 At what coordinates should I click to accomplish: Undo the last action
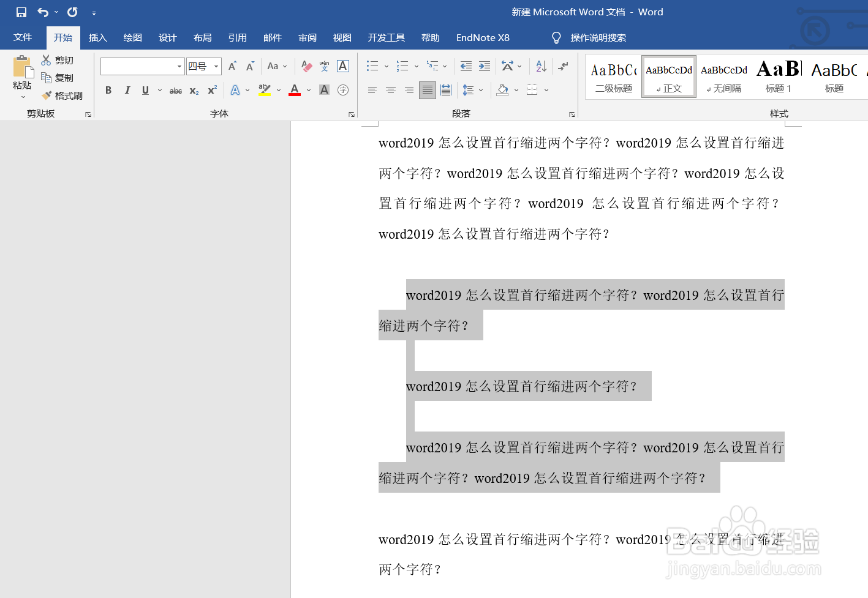click(x=43, y=12)
